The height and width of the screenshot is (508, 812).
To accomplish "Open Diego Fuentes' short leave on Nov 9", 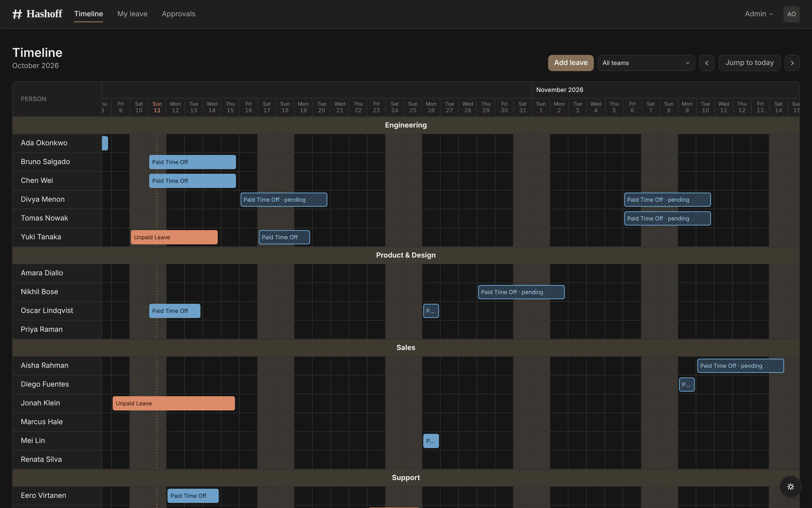I will click(x=686, y=384).
